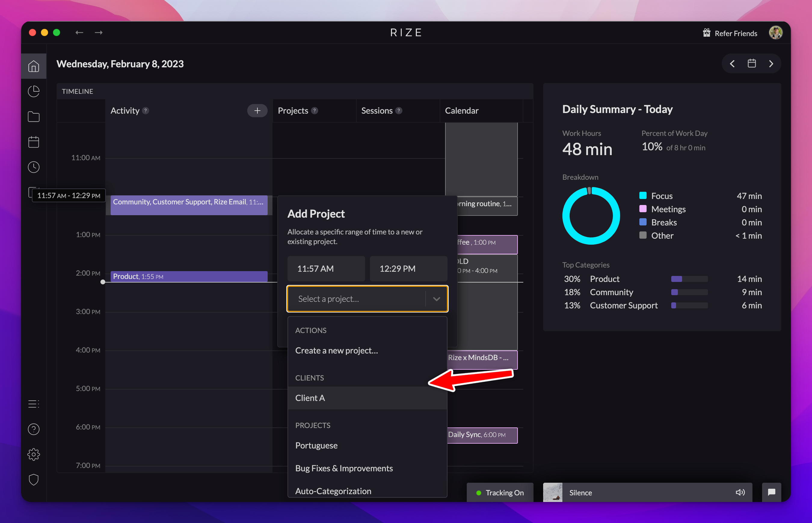Image resolution: width=812 pixels, height=523 pixels.
Task: Click the Projects column header
Action: 293,111
